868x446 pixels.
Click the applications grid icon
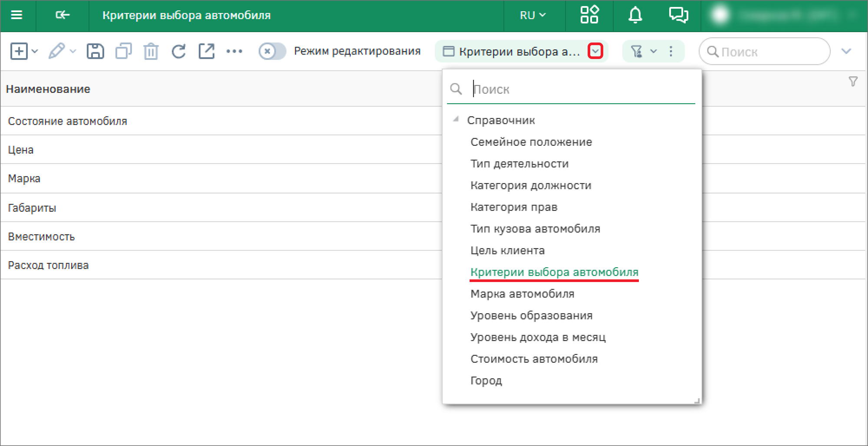click(589, 16)
